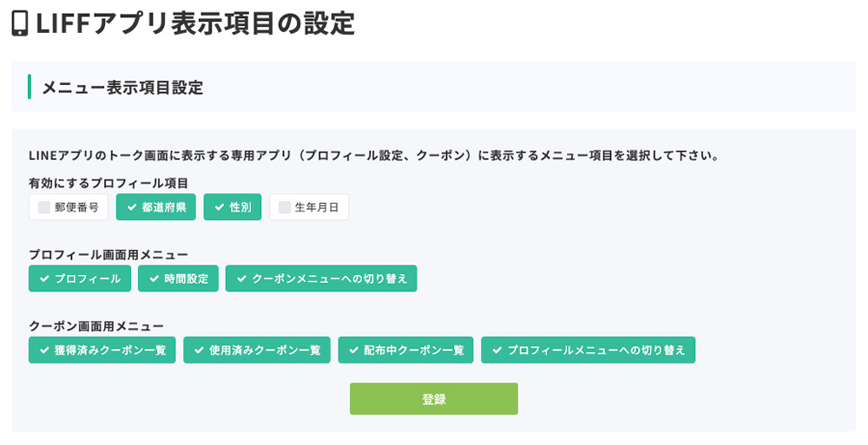Click the green 登録 button
This screenshot has height=445, width=868.
(434, 399)
